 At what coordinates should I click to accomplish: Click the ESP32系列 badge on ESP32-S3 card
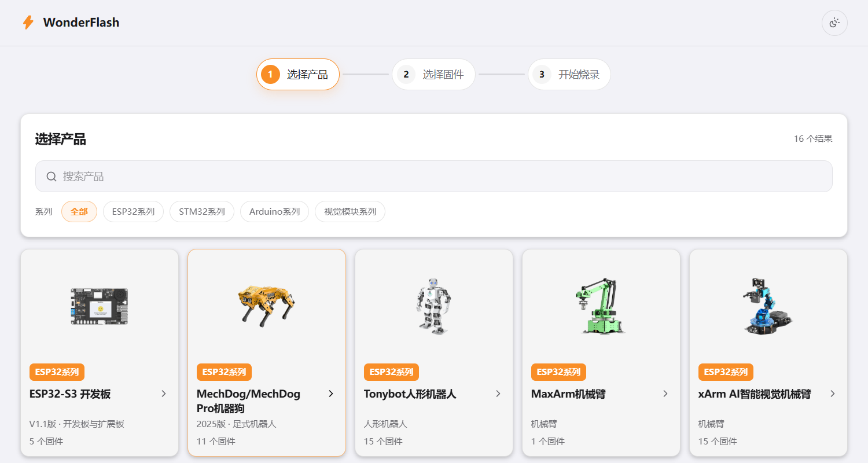pyautogui.click(x=57, y=372)
